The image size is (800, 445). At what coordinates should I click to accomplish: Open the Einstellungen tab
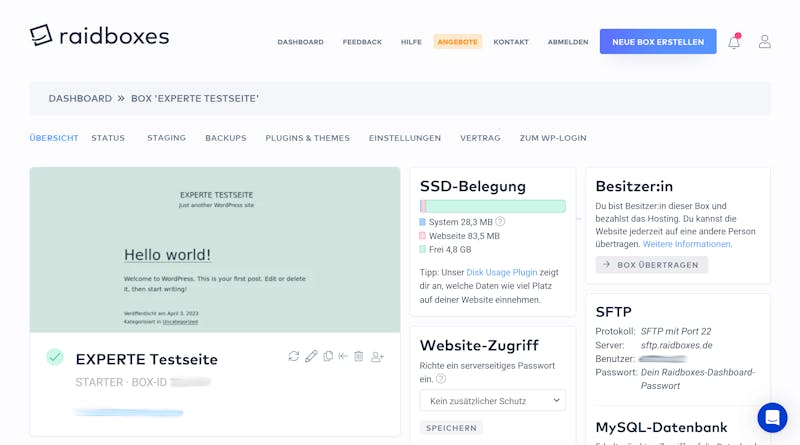click(x=405, y=138)
